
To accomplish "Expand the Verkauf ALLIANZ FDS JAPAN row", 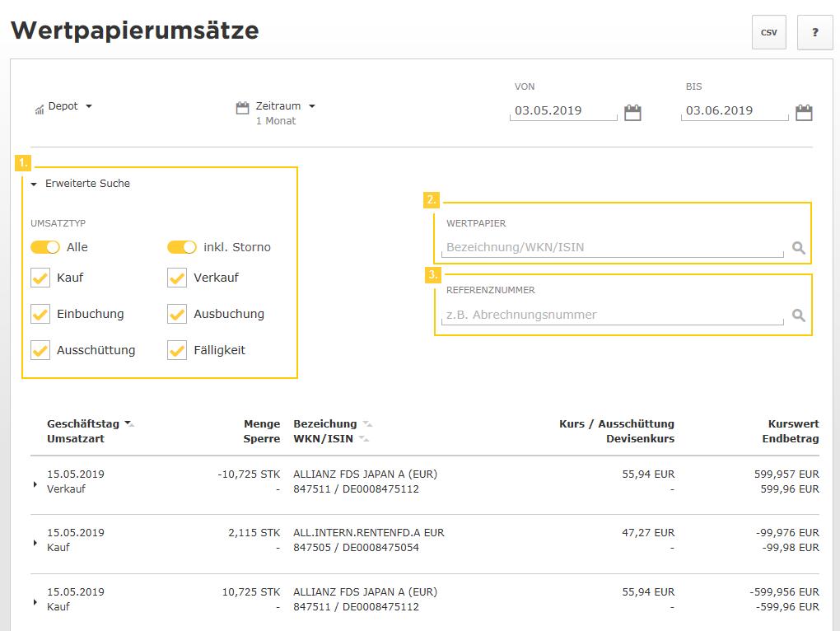I will point(35,484).
